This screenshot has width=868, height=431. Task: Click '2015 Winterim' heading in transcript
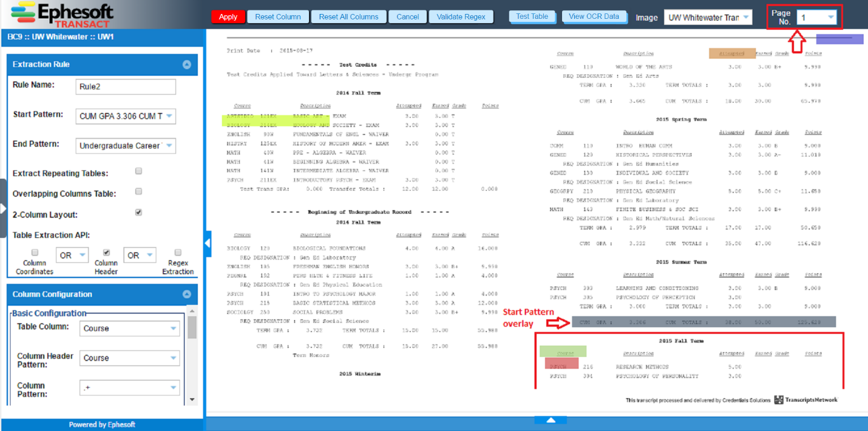point(360,374)
